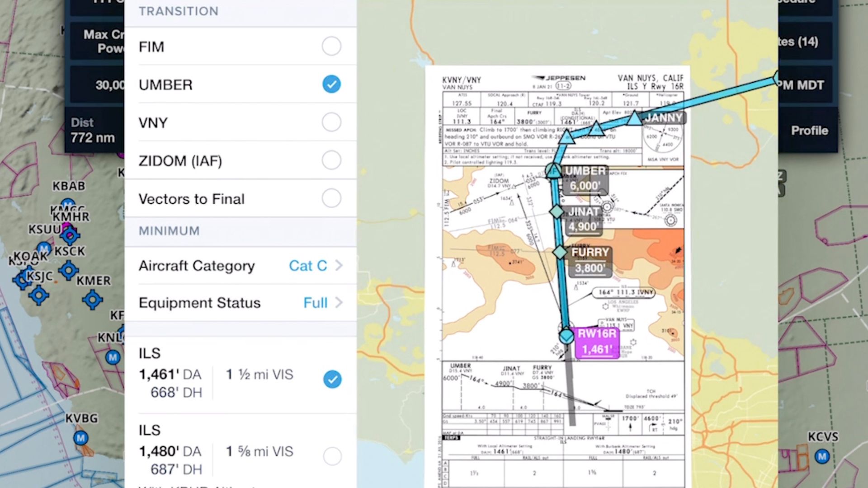The image size is (868, 488).
Task: Click the FURRY diamond waypoint marker
Action: click(x=560, y=252)
